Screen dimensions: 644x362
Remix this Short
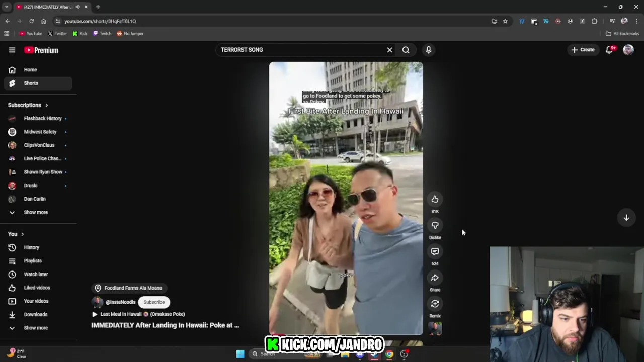435,304
